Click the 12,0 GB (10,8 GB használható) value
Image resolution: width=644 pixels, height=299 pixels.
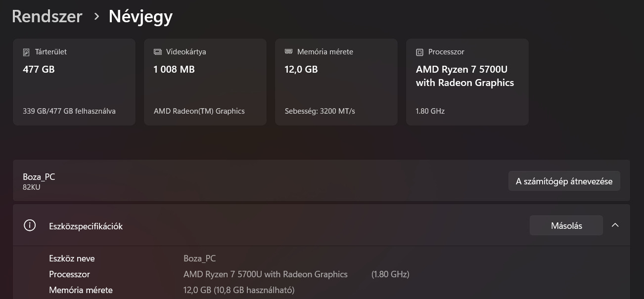239,290
